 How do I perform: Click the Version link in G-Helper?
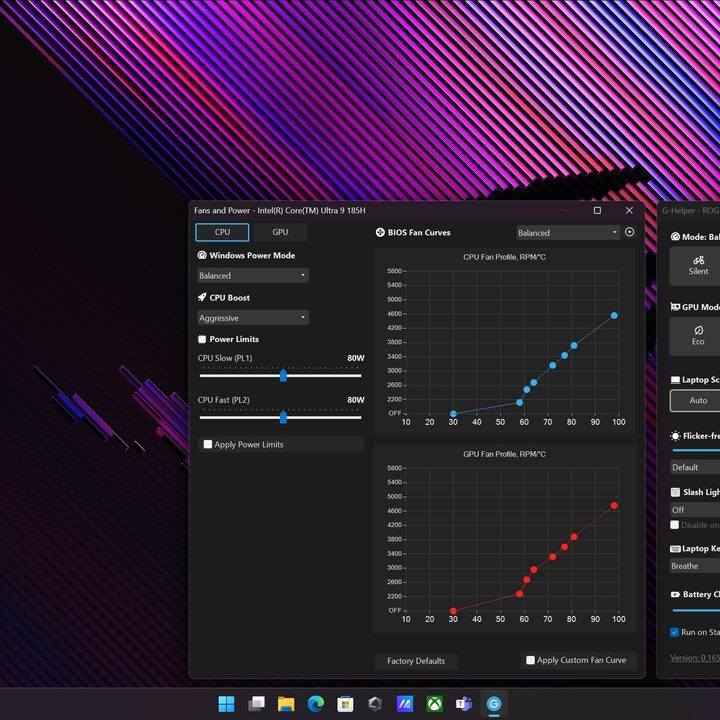point(695,658)
